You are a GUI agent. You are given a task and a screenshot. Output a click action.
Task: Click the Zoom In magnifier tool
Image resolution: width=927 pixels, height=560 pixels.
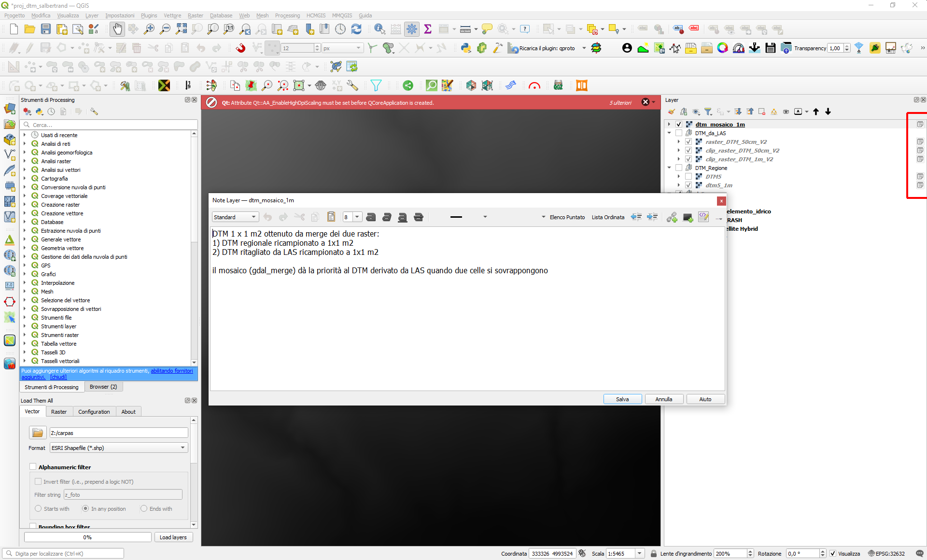(149, 29)
